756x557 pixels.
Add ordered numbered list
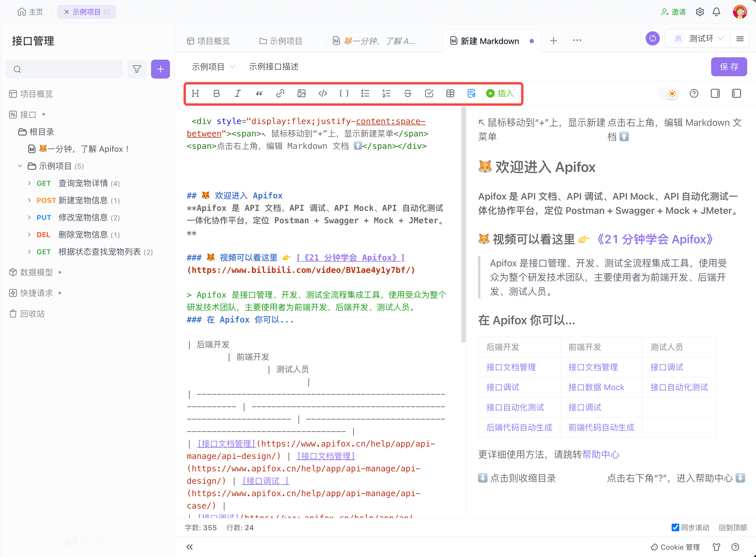[x=387, y=93]
